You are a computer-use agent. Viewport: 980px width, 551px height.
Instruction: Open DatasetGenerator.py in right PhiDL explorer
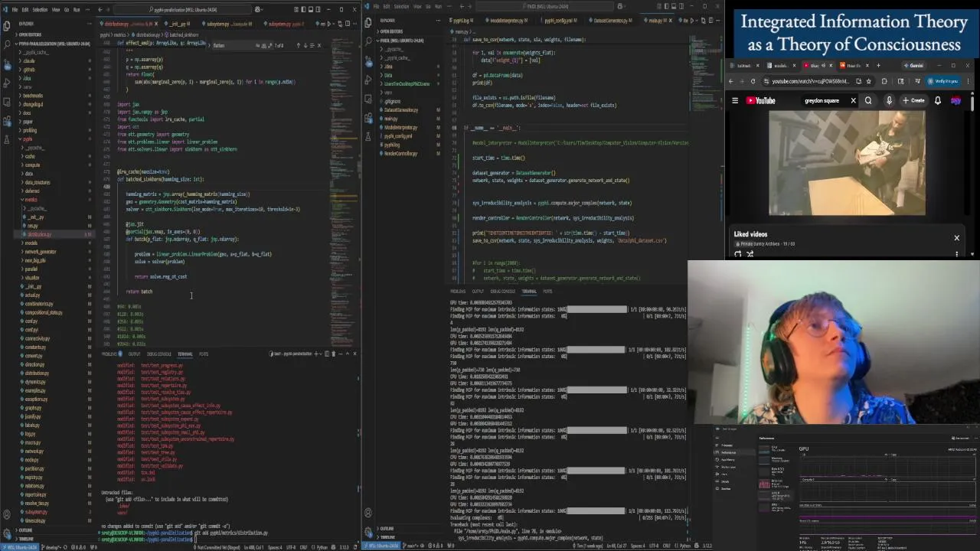click(x=401, y=109)
